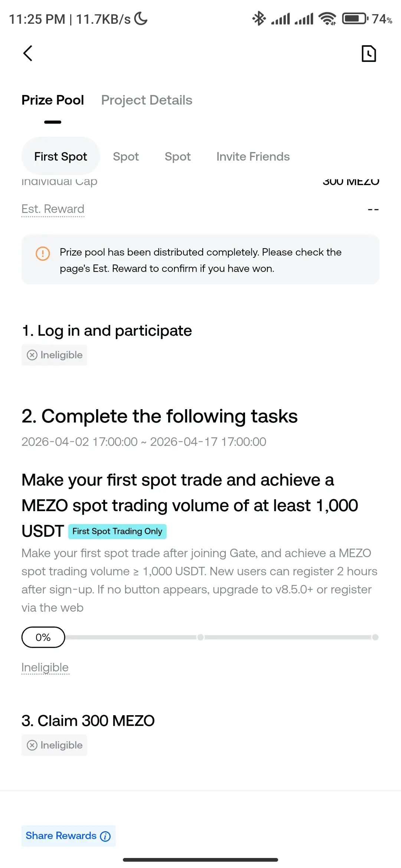
Task: Open the history record document icon
Action: pos(369,53)
